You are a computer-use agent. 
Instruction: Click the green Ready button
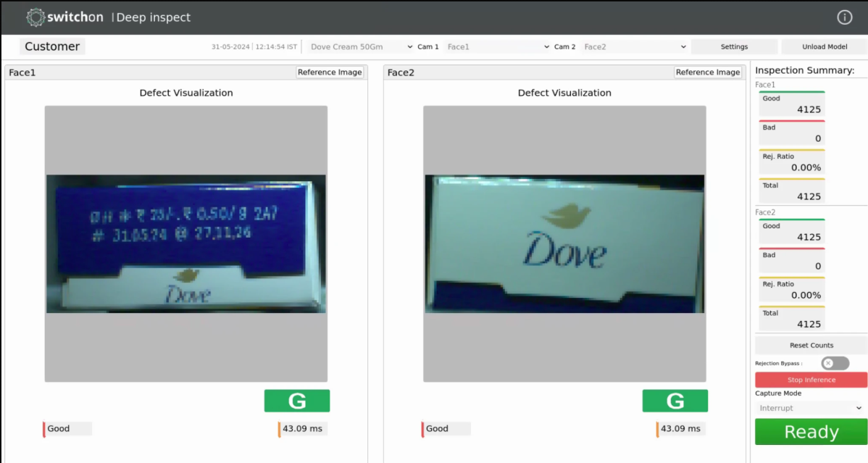(811, 432)
